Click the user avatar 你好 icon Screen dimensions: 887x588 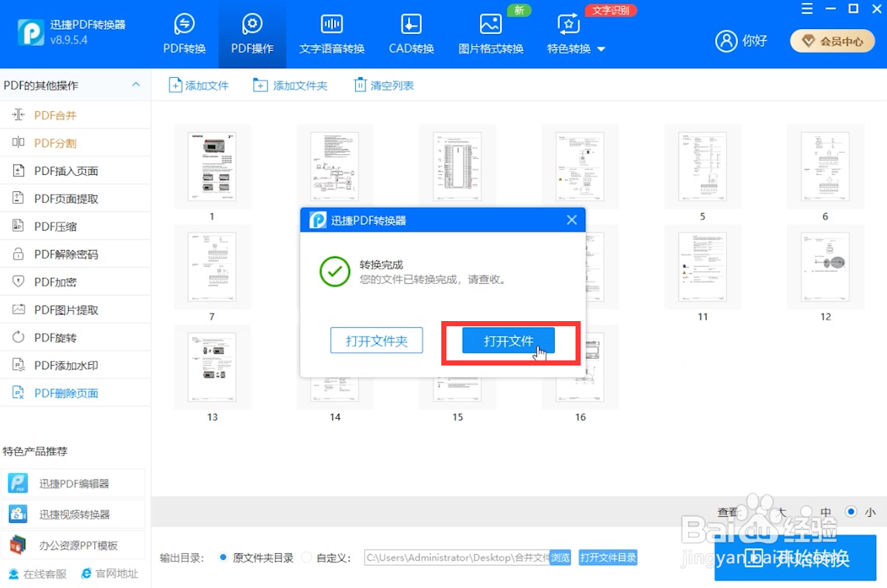coord(726,41)
